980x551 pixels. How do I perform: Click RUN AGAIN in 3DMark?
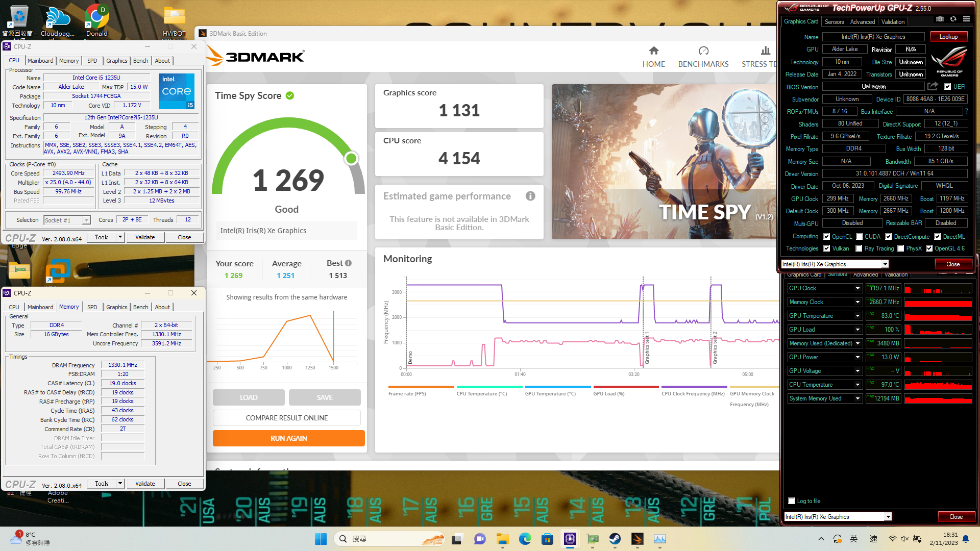click(288, 438)
